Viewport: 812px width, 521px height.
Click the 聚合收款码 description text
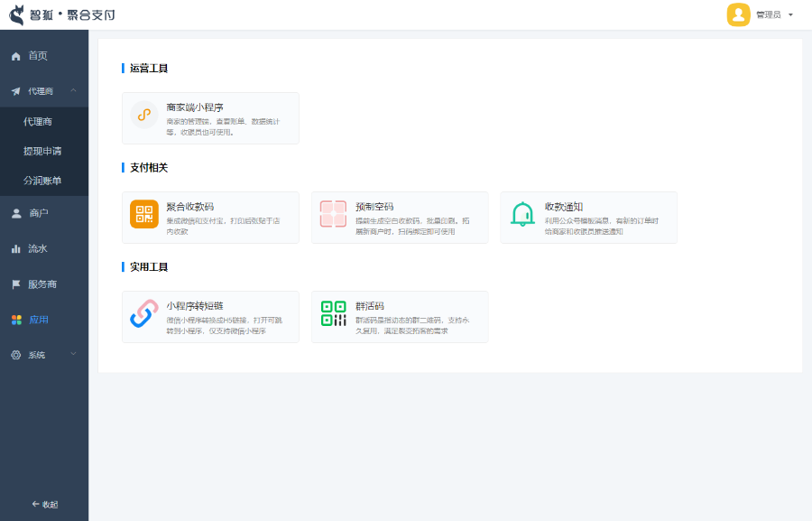click(x=223, y=226)
